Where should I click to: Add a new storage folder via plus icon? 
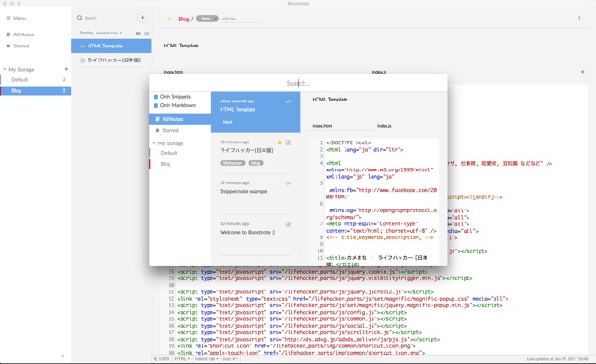click(x=66, y=69)
